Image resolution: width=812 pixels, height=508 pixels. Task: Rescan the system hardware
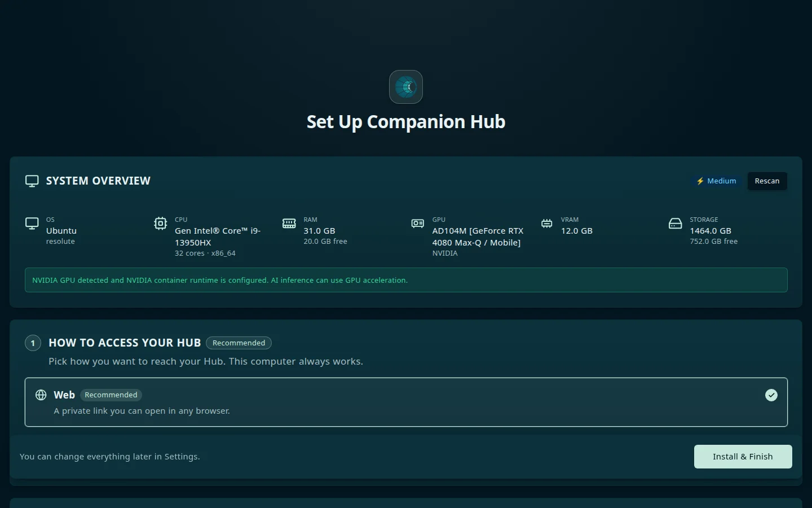pyautogui.click(x=767, y=181)
